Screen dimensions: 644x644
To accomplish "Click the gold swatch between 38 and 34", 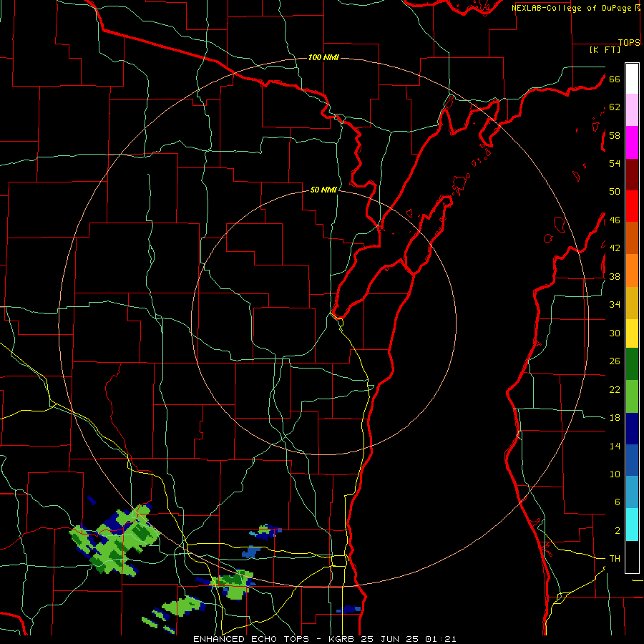I will tap(632, 303).
